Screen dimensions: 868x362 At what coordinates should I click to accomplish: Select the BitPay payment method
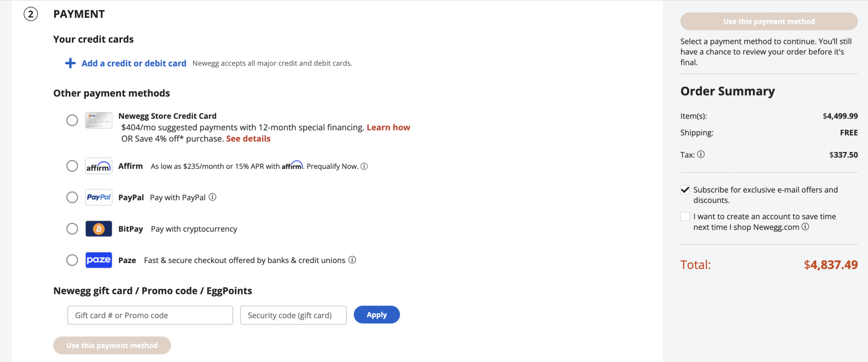click(x=72, y=228)
